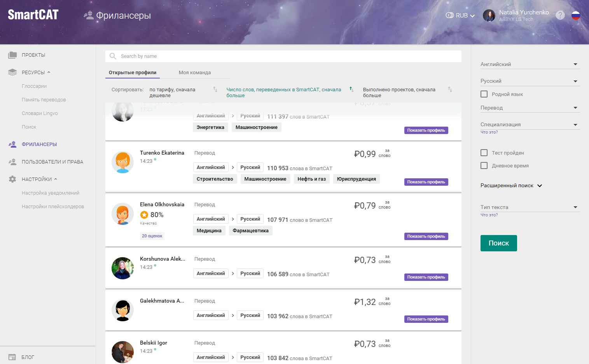This screenshot has width=589, height=364.
Task: Show profile of Korshunova Alek...
Action: [x=426, y=277]
